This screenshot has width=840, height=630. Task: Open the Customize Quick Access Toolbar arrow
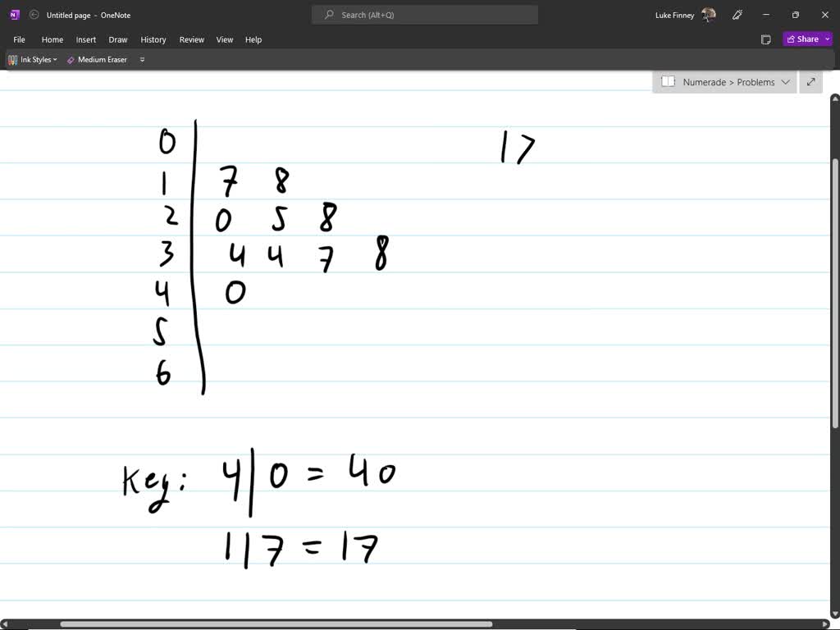pyautogui.click(x=142, y=59)
